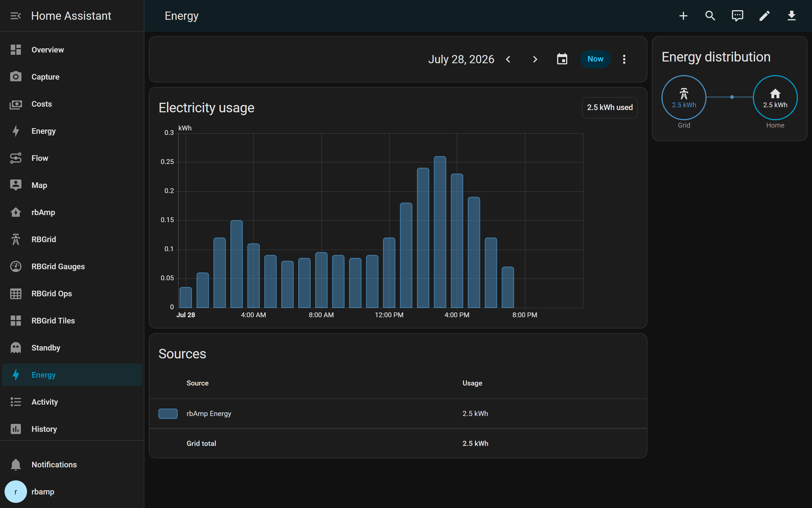The height and width of the screenshot is (508, 812).
Task: Click the Energy distribution heading
Action: point(716,57)
